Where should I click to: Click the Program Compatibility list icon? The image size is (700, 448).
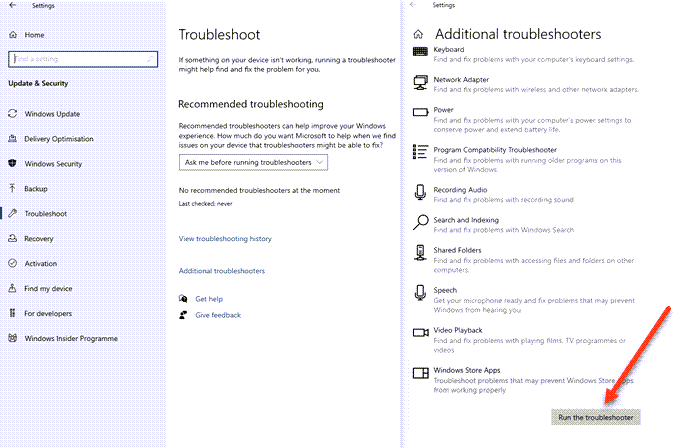click(420, 152)
